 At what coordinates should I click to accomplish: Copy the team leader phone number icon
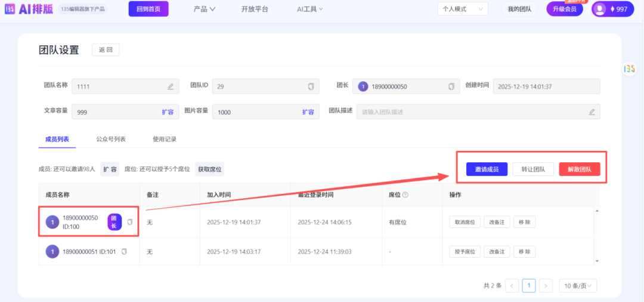click(451, 87)
